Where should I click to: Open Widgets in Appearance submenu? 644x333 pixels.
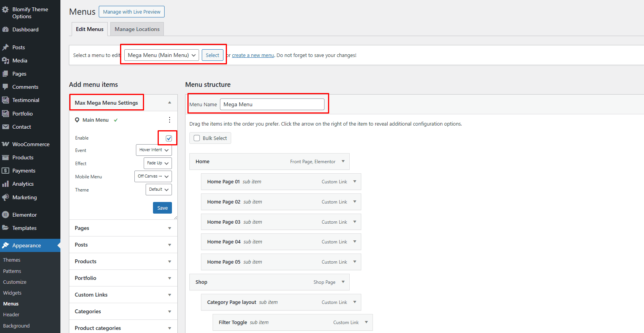pos(12,293)
